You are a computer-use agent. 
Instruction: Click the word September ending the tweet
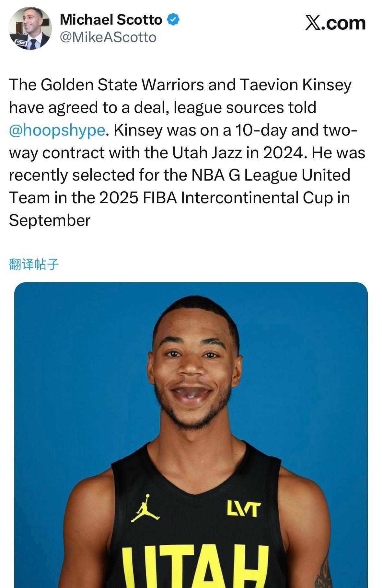pyautogui.click(x=50, y=221)
